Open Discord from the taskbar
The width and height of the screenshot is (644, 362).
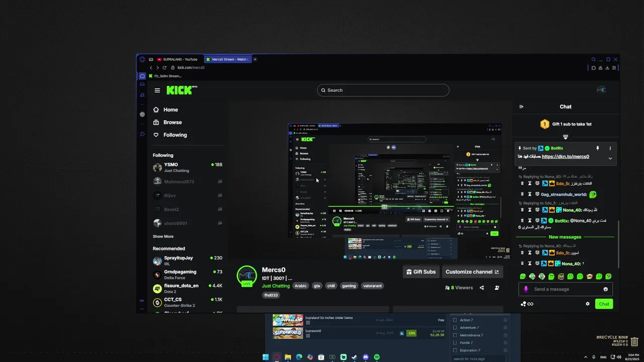[366, 357]
